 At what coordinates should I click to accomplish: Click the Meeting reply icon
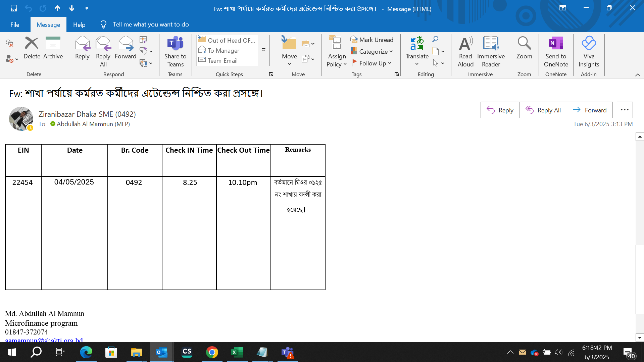[x=143, y=40]
